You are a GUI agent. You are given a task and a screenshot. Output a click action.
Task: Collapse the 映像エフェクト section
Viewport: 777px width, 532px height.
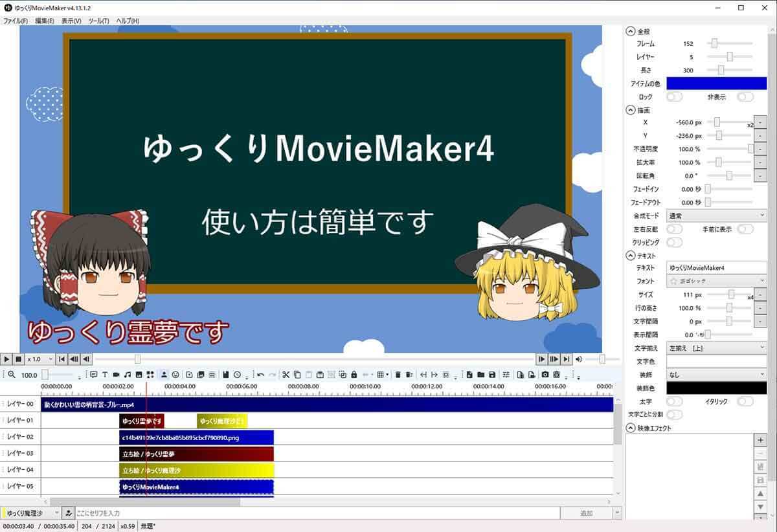[x=631, y=428]
